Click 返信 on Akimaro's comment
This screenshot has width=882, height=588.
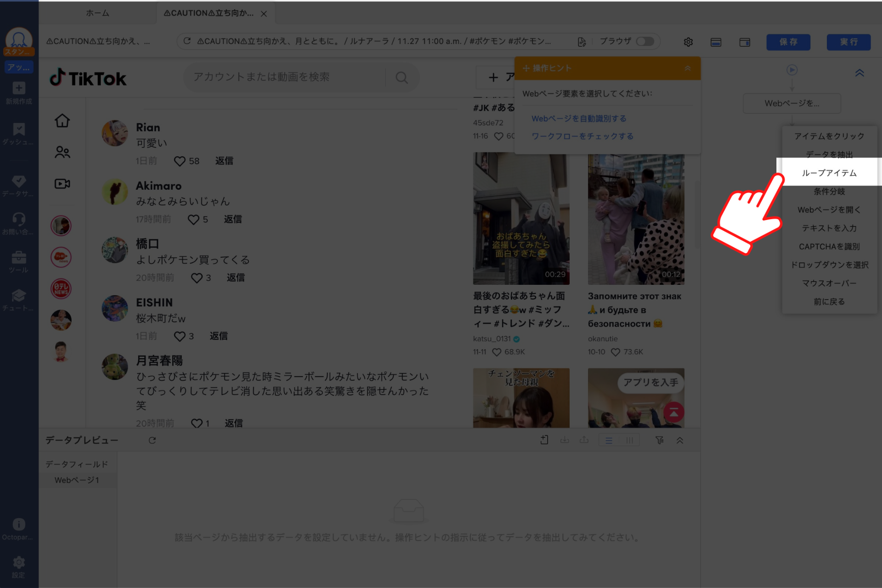233,219
